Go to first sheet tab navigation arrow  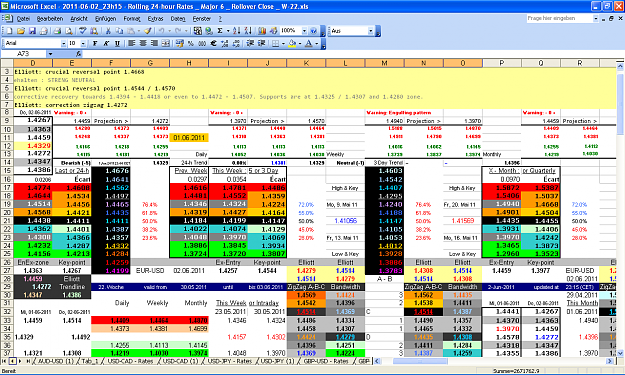(x=4, y=361)
